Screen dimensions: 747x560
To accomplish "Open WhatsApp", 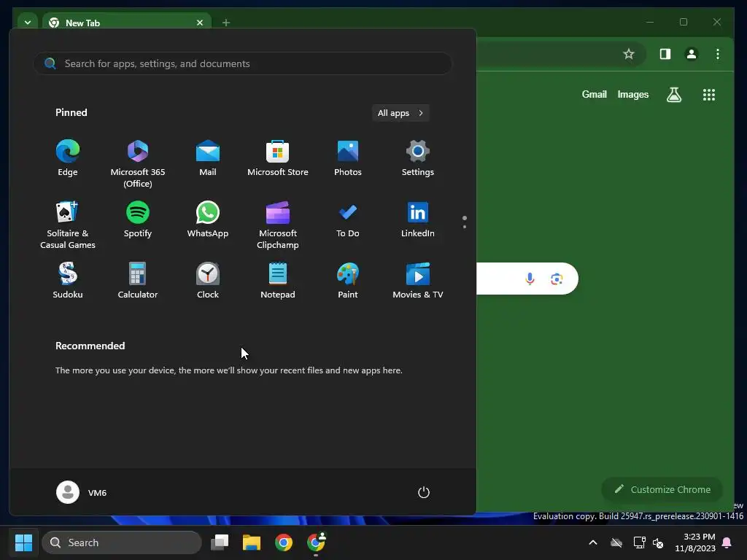I will coord(208,219).
